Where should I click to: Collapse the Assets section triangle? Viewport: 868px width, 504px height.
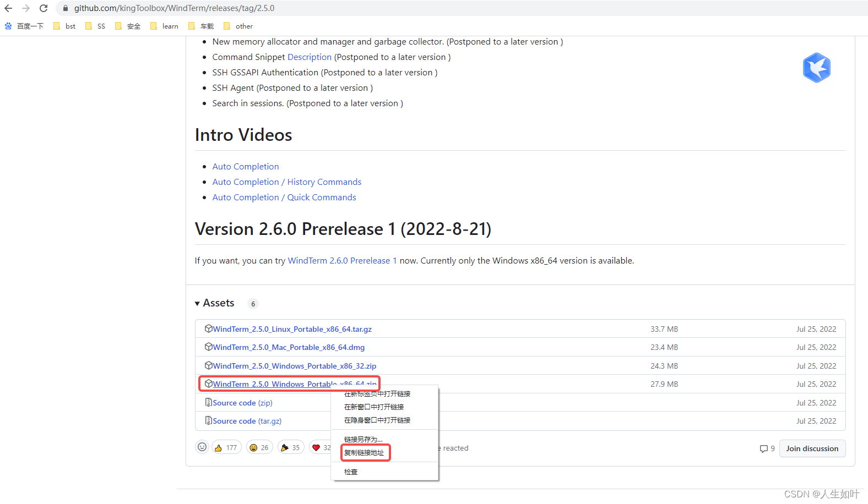pyautogui.click(x=197, y=304)
